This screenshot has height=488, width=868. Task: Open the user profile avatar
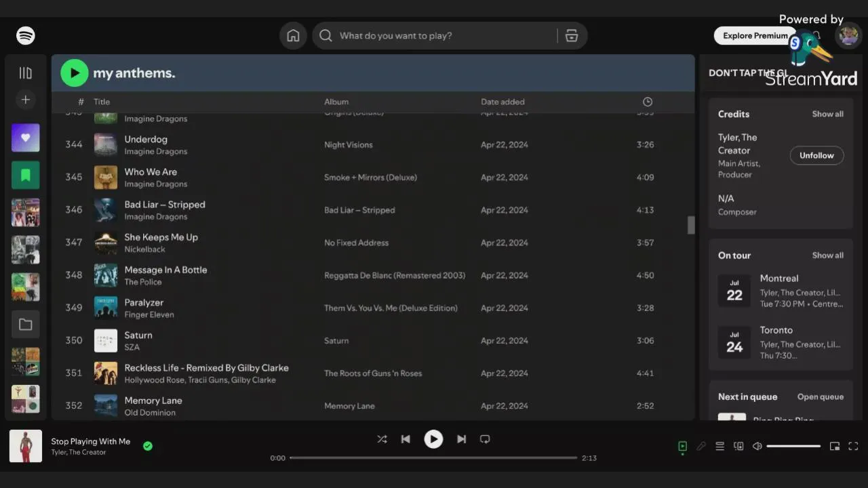tap(848, 36)
